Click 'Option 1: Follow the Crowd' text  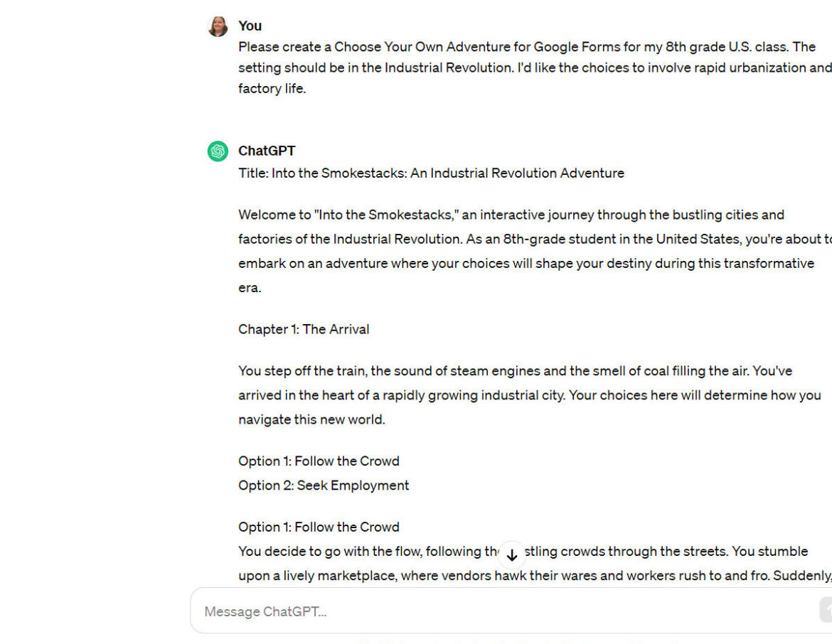(319, 461)
